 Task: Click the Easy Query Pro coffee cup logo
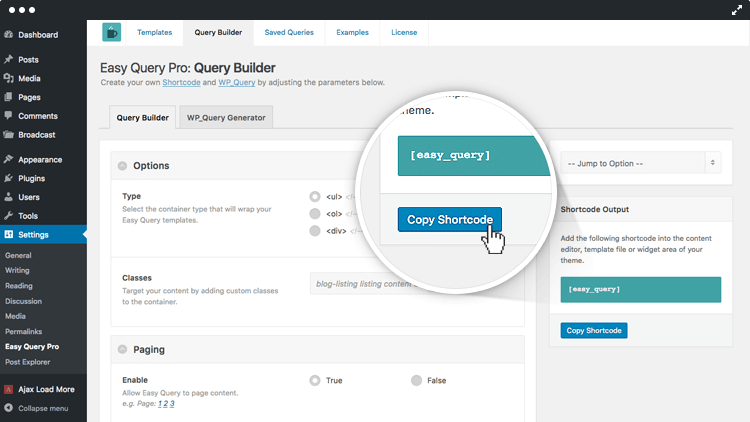[x=111, y=33]
